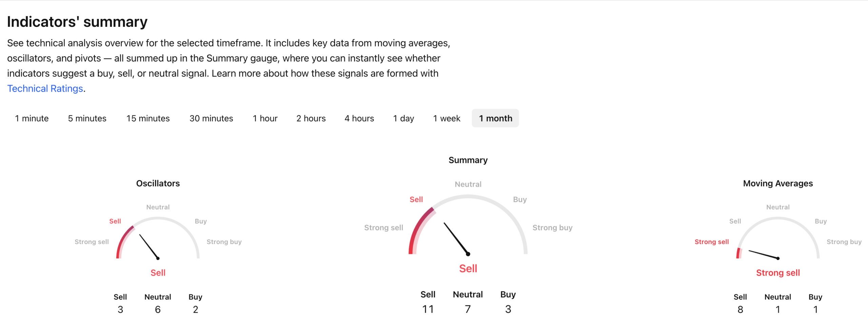The image size is (868, 331).
Task: Choose the 15 minutes timeframe
Action: 148,118
